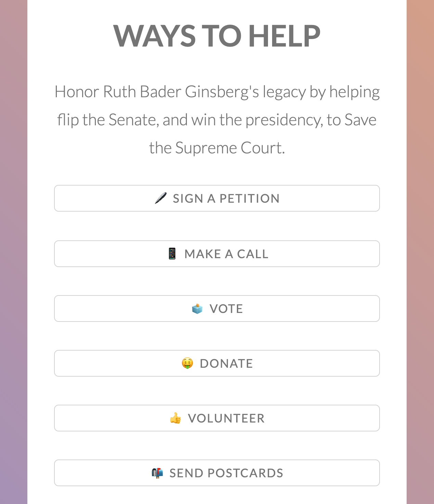Click the mailbox icon beside SEND POSTCARDS

coord(157,473)
